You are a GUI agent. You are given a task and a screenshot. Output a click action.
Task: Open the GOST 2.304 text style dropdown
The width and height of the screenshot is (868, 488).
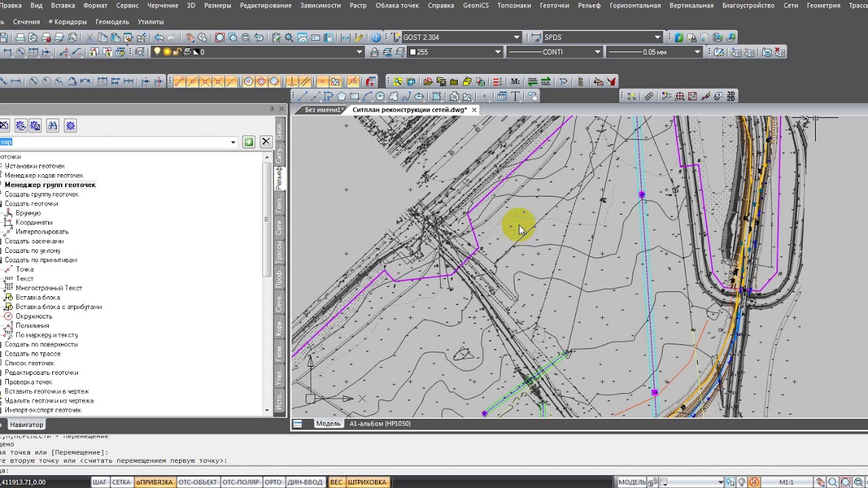coord(517,37)
